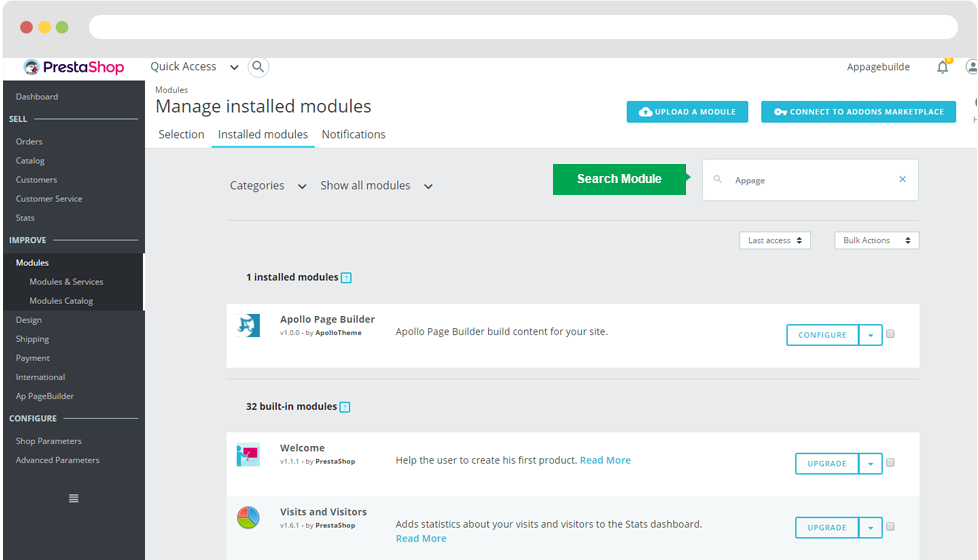Open Orders in the sidebar
Viewport: 978px width, 560px height.
[x=29, y=142]
